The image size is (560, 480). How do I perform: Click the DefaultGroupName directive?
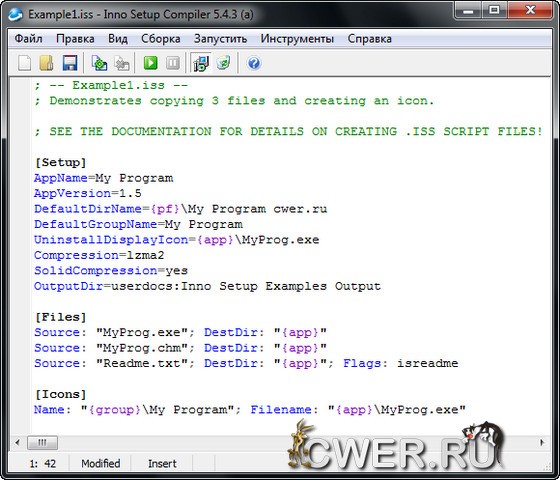(95, 224)
